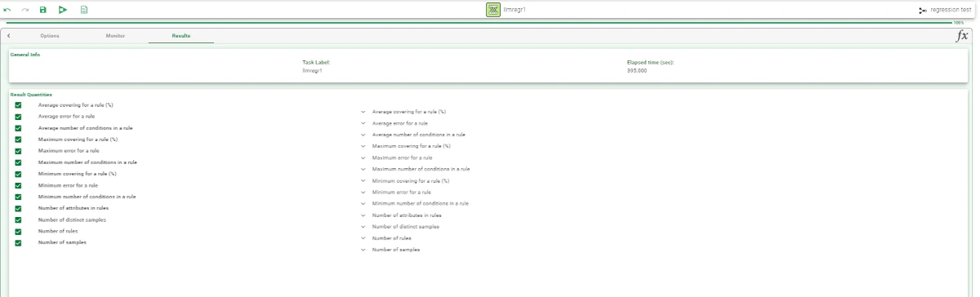This screenshot has width=980, height=297.
Task: Expand Number of samples results
Action: tap(363, 250)
